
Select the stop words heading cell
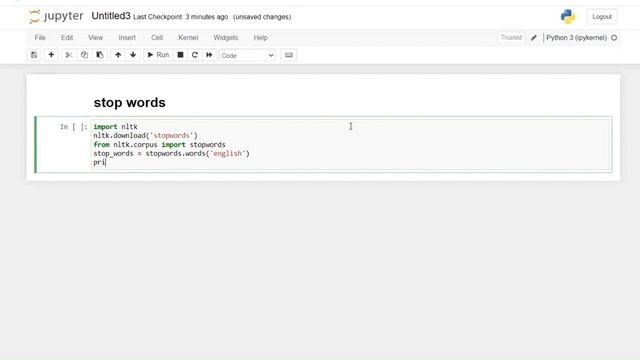(129, 102)
